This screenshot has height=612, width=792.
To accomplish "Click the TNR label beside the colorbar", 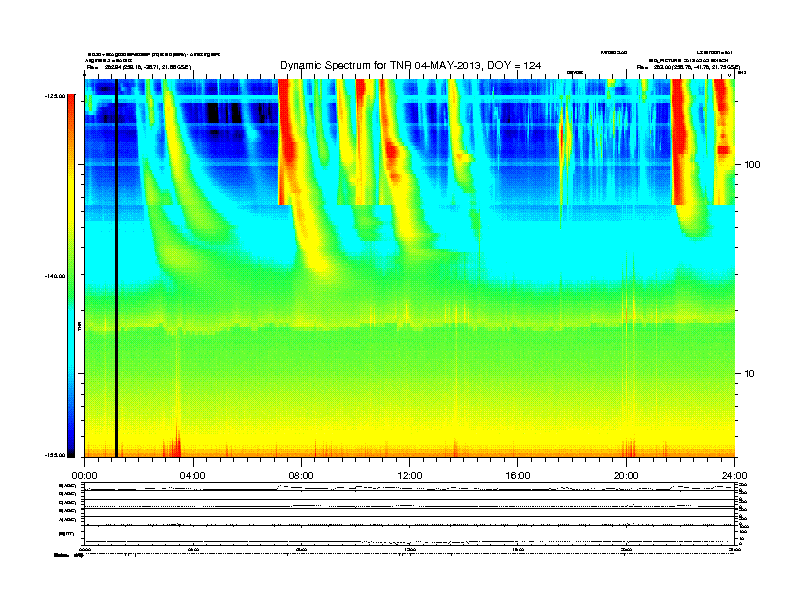I will pos(79,327).
